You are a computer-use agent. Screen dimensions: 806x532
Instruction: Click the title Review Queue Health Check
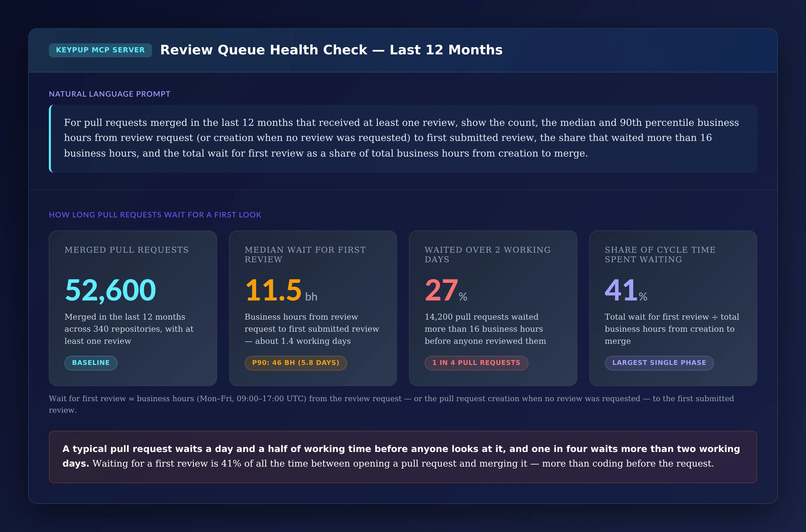(331, 50)
